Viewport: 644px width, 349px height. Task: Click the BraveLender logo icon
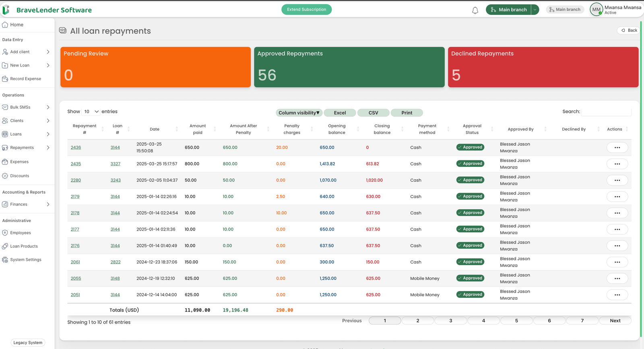coord(6,10)
